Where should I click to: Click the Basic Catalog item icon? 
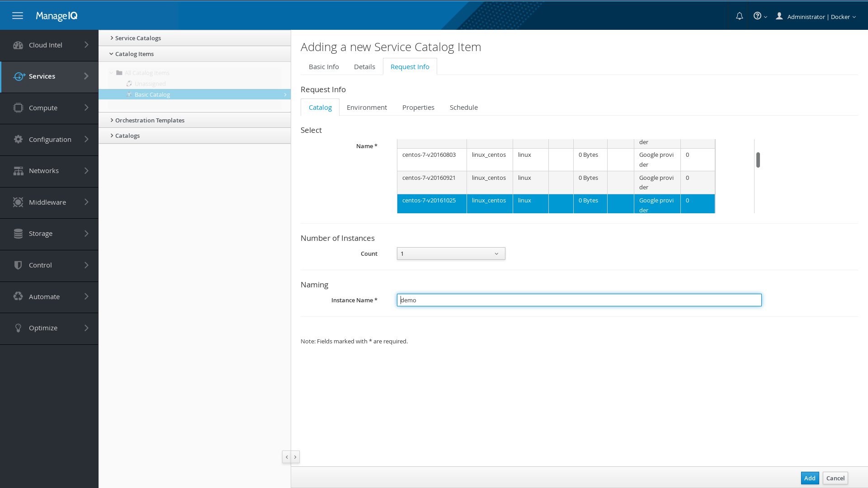coord(129,94)
